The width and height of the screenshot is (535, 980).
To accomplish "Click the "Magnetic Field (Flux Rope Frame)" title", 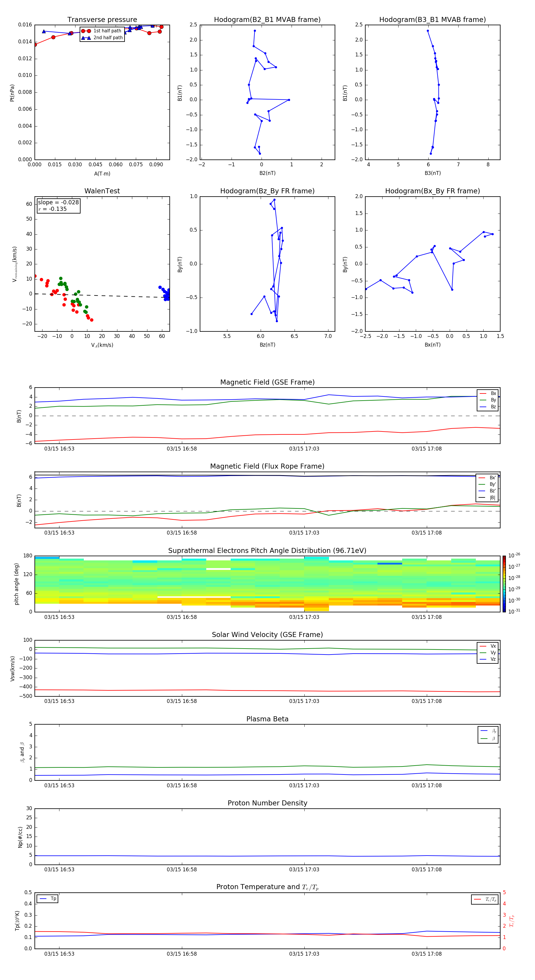I will point(267,467).
